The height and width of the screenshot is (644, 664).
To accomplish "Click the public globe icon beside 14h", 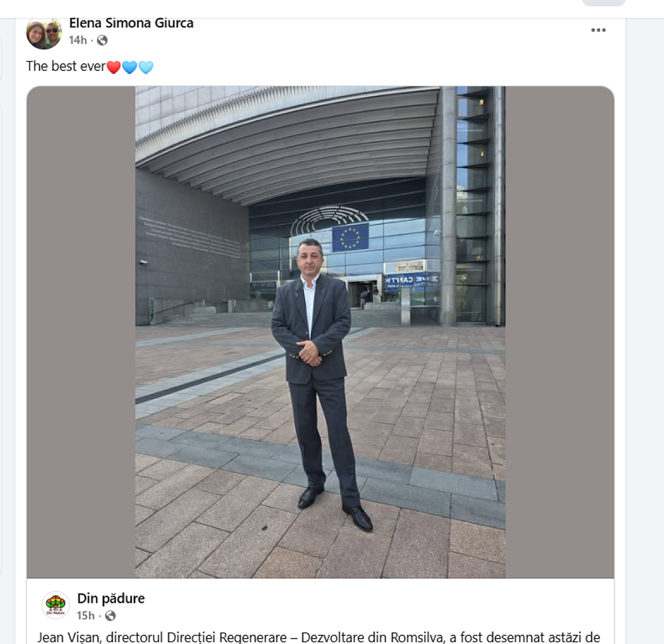I will [102, 40].
